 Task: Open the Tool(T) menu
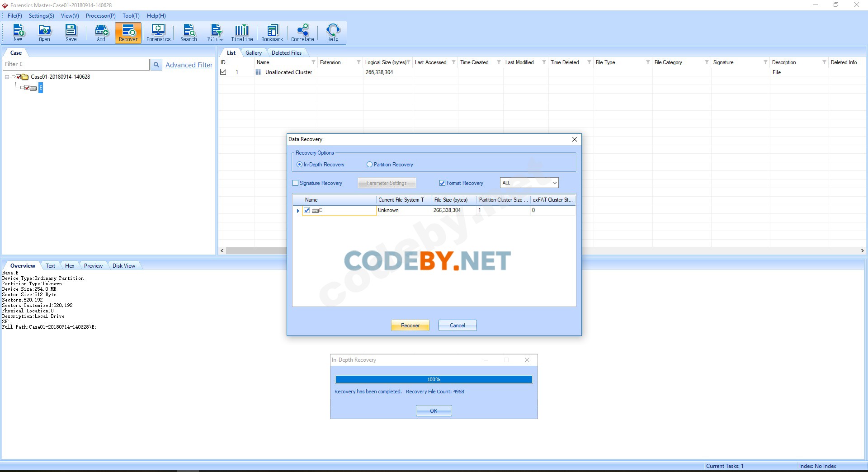131,16
